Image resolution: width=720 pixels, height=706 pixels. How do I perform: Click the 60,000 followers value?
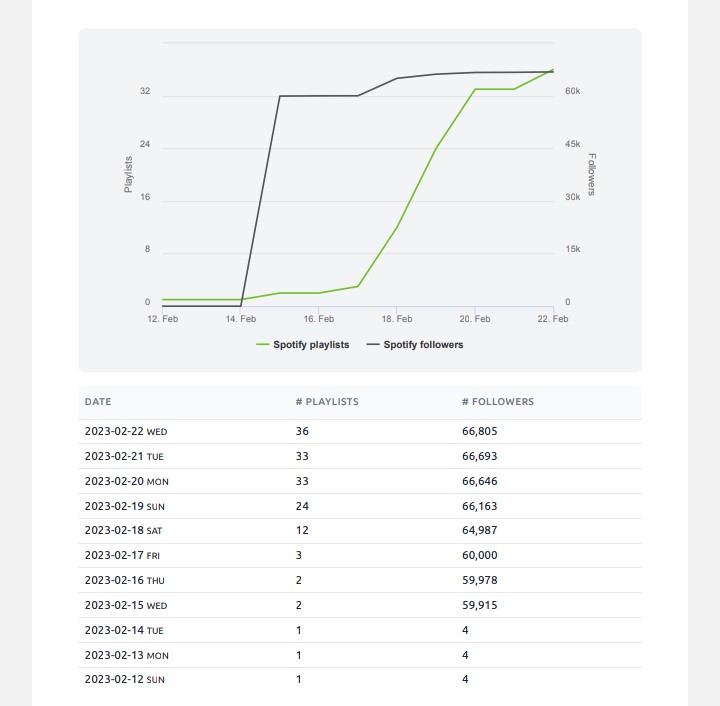pyautogui.click(x=479, y=555)
